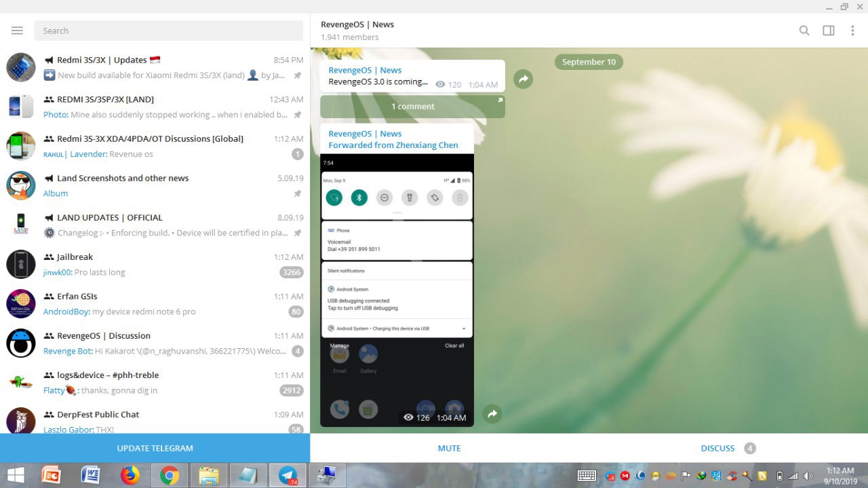Image resolution: width=868 pixels, height=488 pixels.
Task: Open LAND UPDATES | OFFICIAL channel
Action: pos(155,225)
